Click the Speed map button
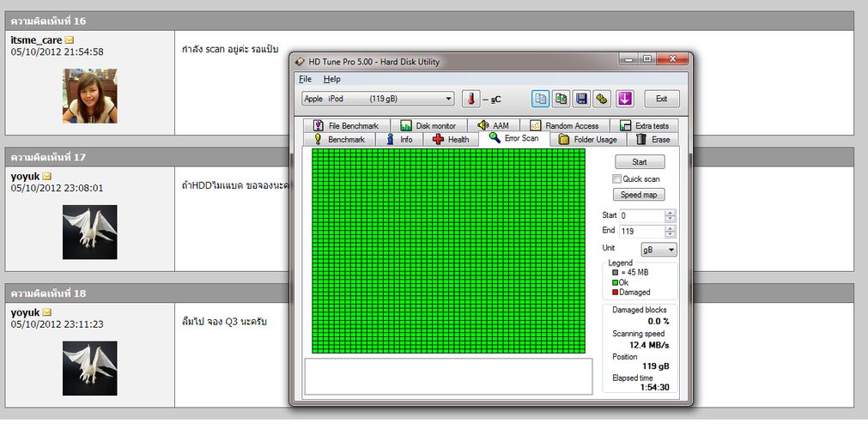 [640, 195]
